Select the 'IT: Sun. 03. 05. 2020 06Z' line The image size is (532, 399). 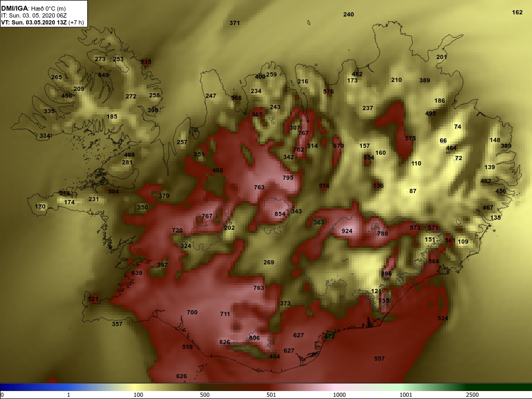[34, 15]
